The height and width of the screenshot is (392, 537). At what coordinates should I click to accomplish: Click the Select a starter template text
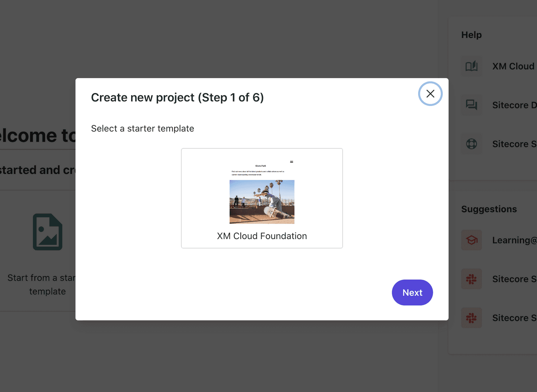pos(142,129)
